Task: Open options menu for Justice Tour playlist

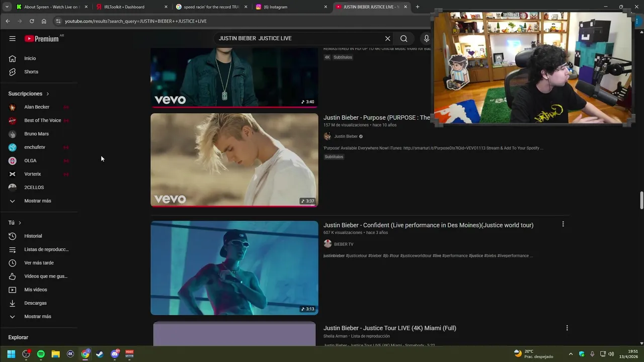Action: [x=567, y=328]
